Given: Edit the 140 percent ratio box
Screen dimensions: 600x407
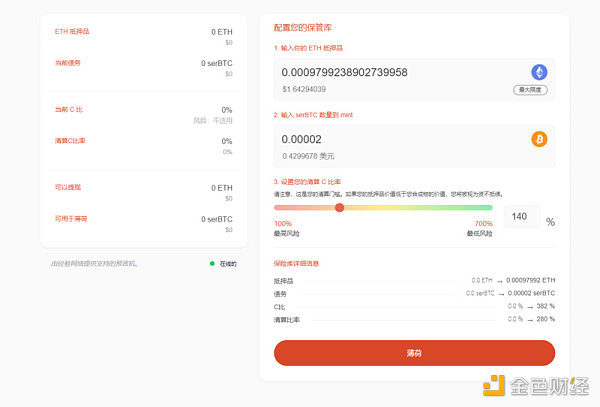Looking at the screenshot, I should 520,217.
